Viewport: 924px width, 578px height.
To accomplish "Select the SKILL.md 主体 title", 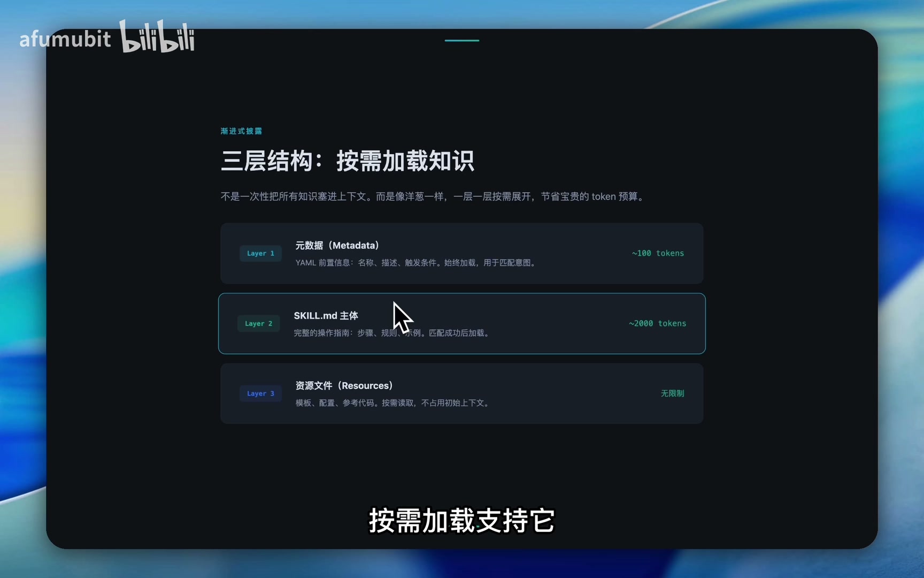I will (326, 316).
